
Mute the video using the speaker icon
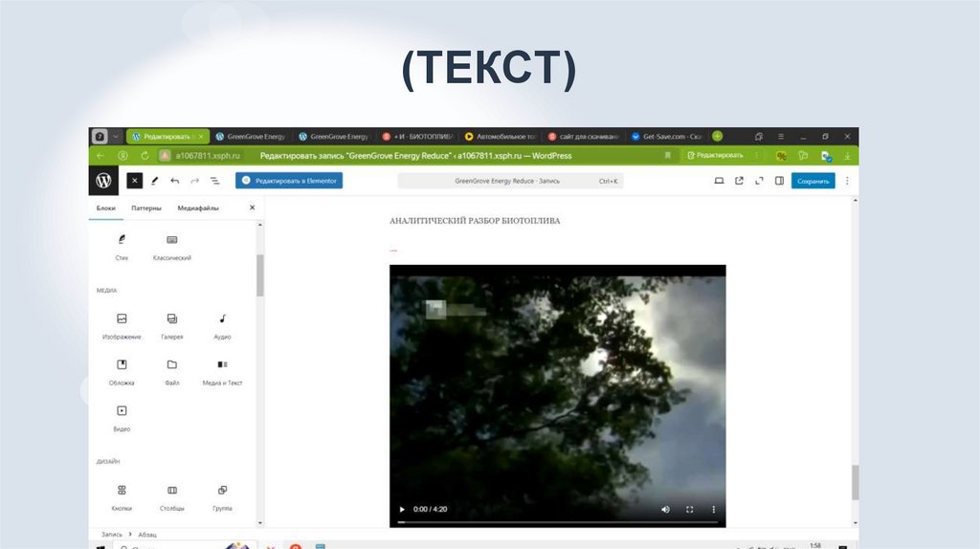pyautogui.click(x=666, y=509)
